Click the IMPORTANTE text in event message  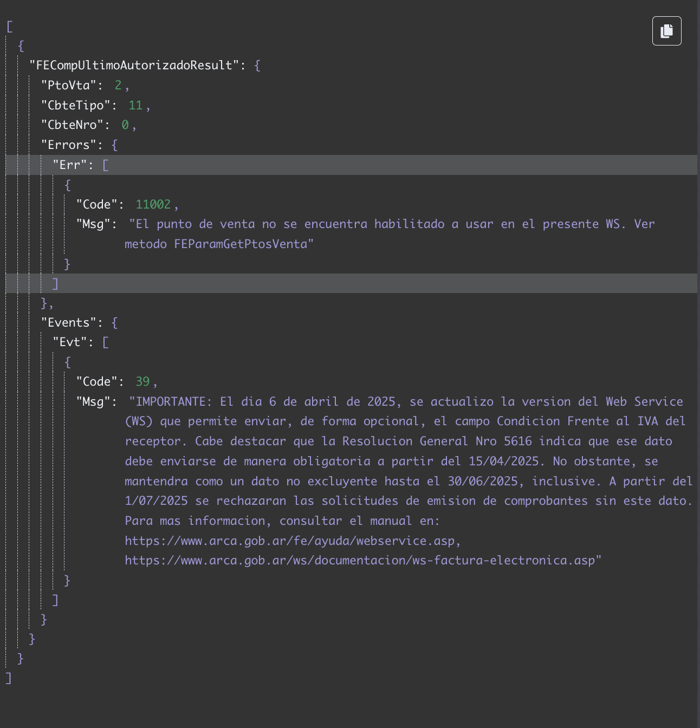point(171,402)
